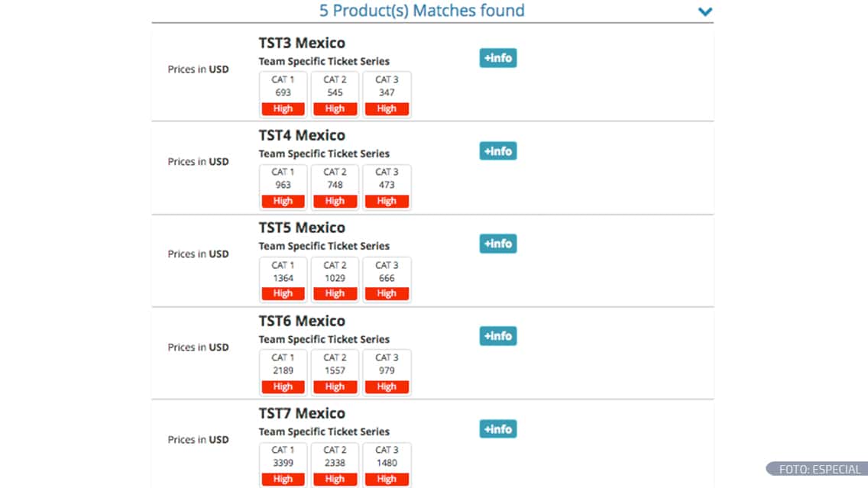Click the TST4 Mexico product title

(302, 136)
